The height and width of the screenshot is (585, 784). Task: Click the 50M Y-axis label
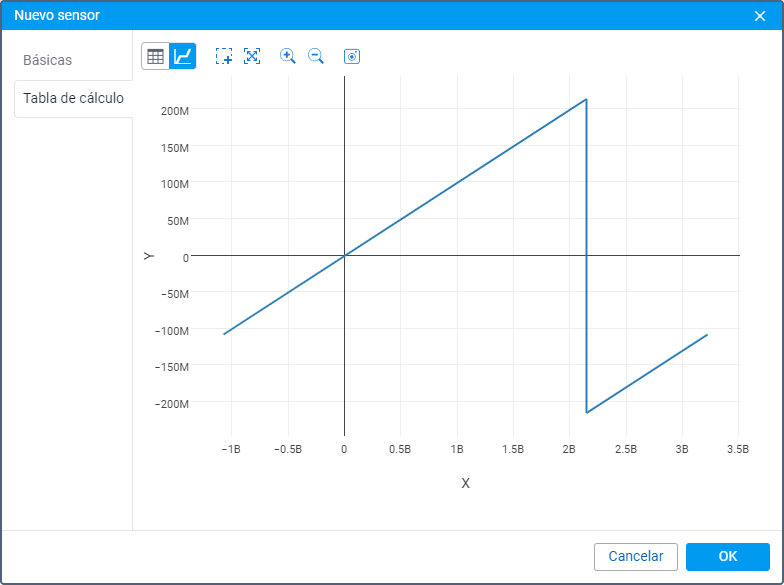click(178, 221)
